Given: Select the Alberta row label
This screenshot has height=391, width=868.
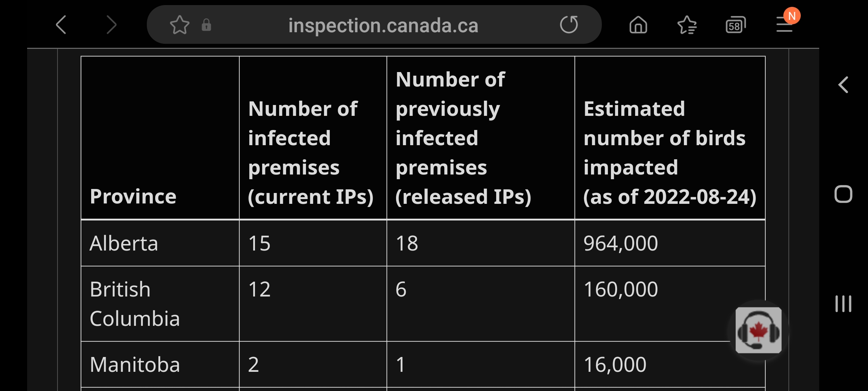Looking at the screenshot, I should pos(124,243).
